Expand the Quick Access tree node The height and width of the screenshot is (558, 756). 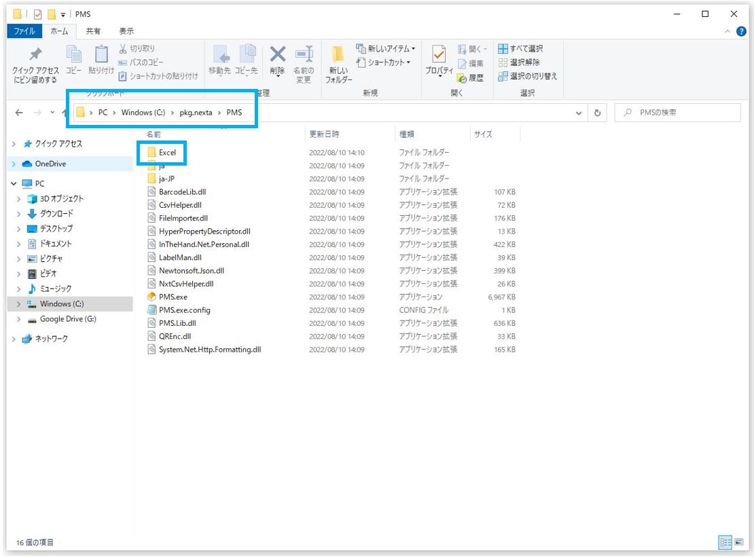(x=16, y=144)
